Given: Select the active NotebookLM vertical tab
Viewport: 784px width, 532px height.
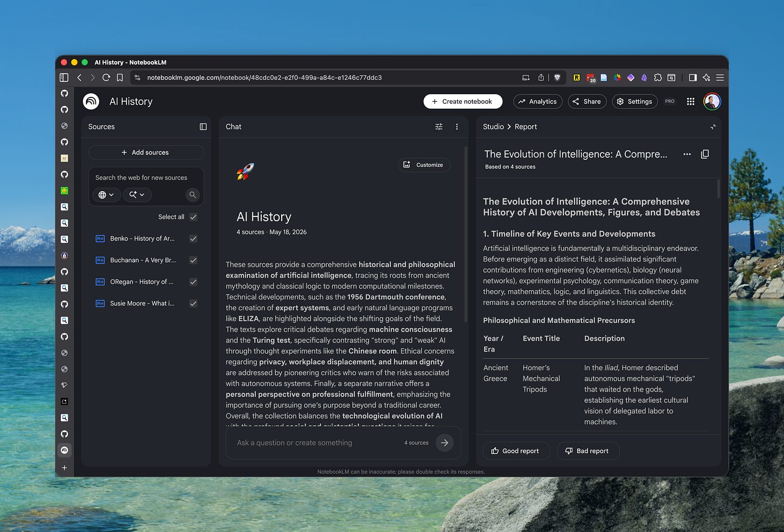Looking at the screenshot, I should 65,450.
